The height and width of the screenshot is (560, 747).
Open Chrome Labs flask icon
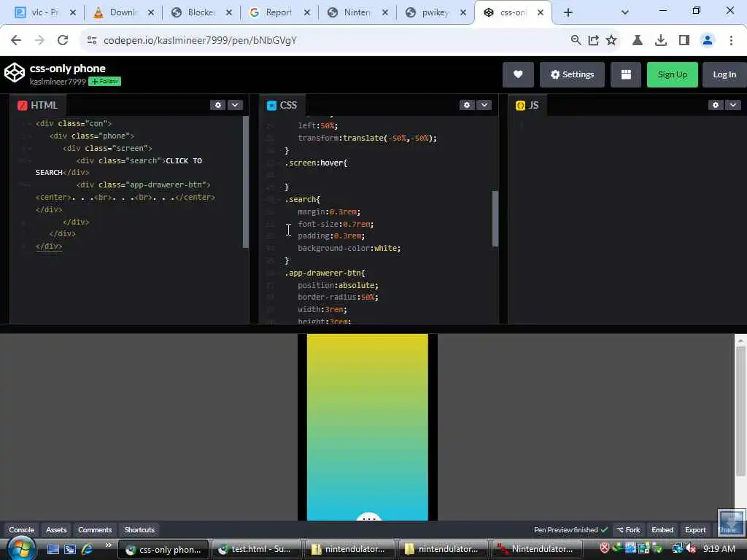click(637, 40)
